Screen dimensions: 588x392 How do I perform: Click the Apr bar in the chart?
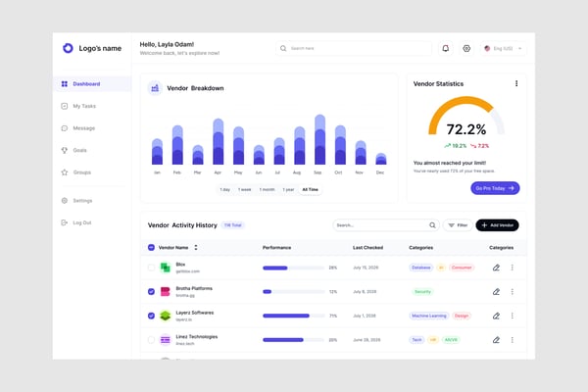pyautogui.click(x=219, y=142)
